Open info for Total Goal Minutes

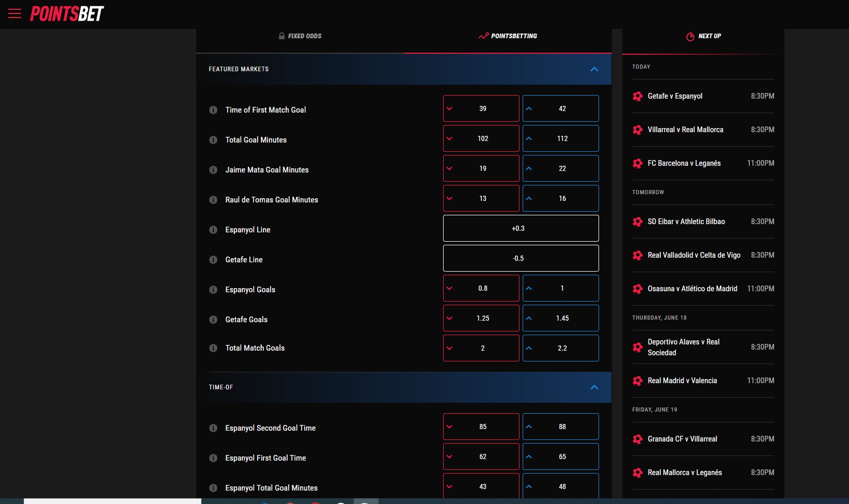tap(213, 140)
